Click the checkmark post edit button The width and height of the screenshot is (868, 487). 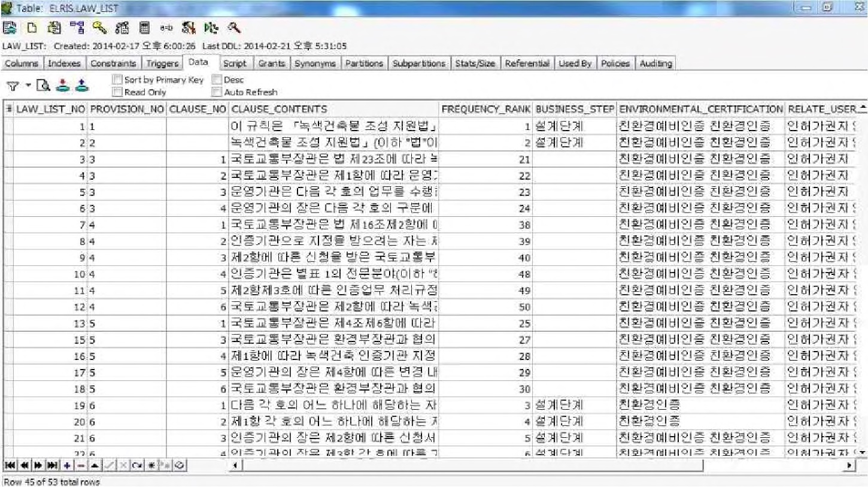point(108,465)
